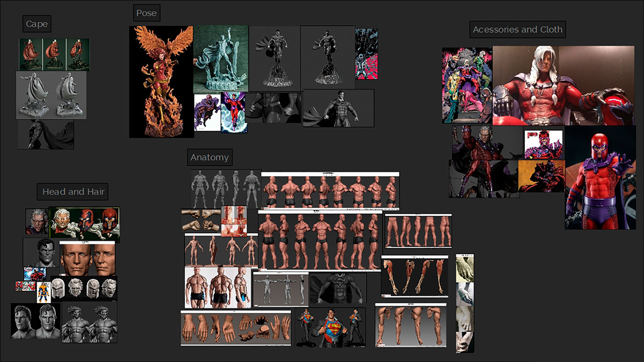Select the blue-red abstract comic panel
644x362 pixels.
pos(366,54)
